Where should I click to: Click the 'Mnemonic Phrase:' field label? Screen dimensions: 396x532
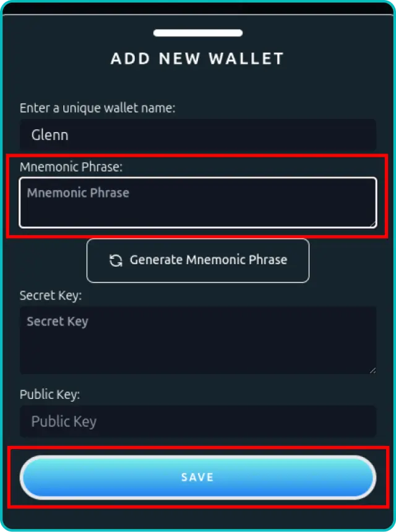point(71,167)
